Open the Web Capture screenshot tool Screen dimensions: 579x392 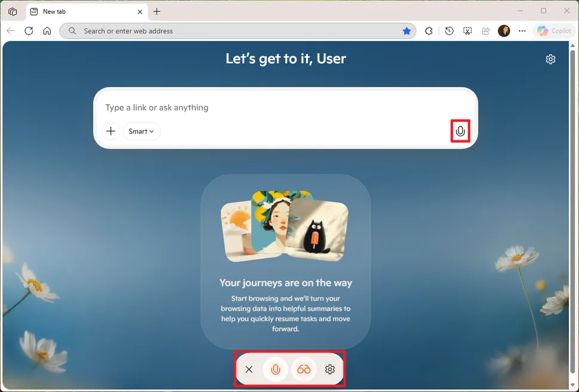(x=467, y=30)
